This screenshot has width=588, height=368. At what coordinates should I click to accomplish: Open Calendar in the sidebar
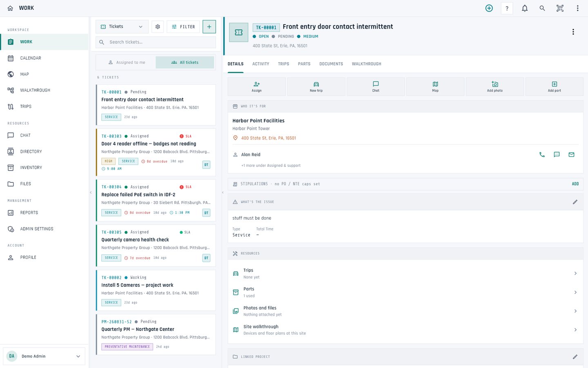point(44,58)
